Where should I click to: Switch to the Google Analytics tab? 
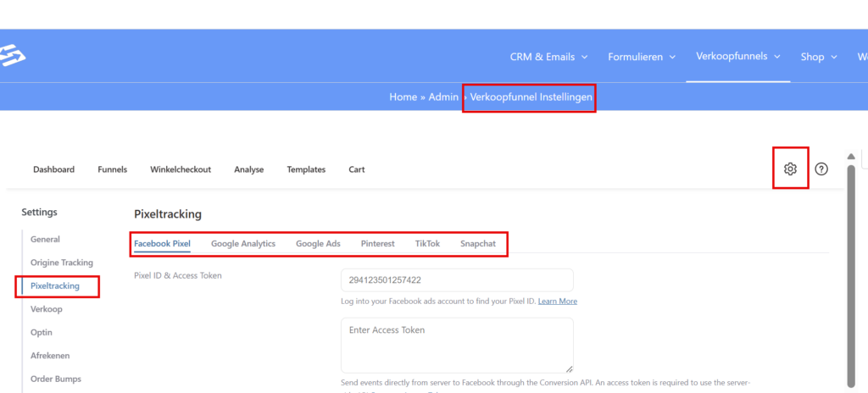coord(243,243)
